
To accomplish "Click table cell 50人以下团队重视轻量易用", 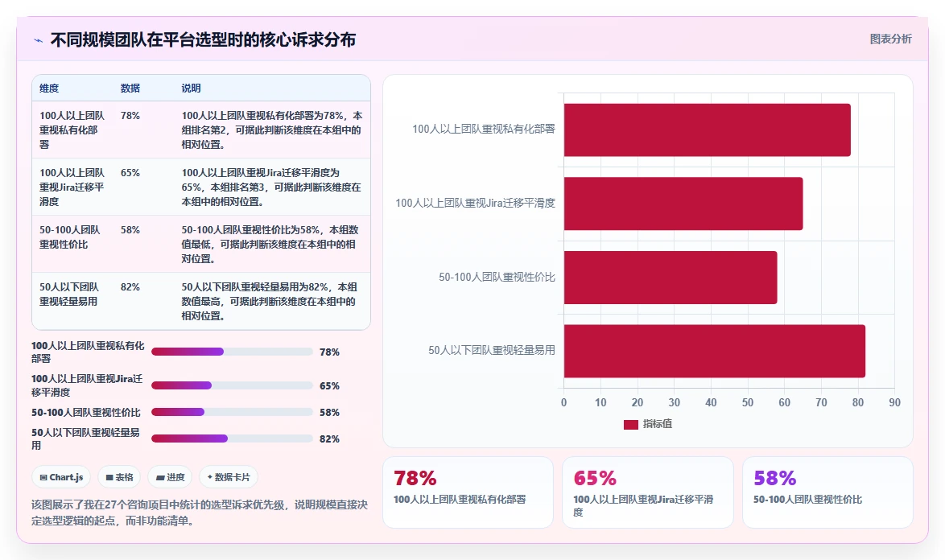I will (x=69, y=294).
